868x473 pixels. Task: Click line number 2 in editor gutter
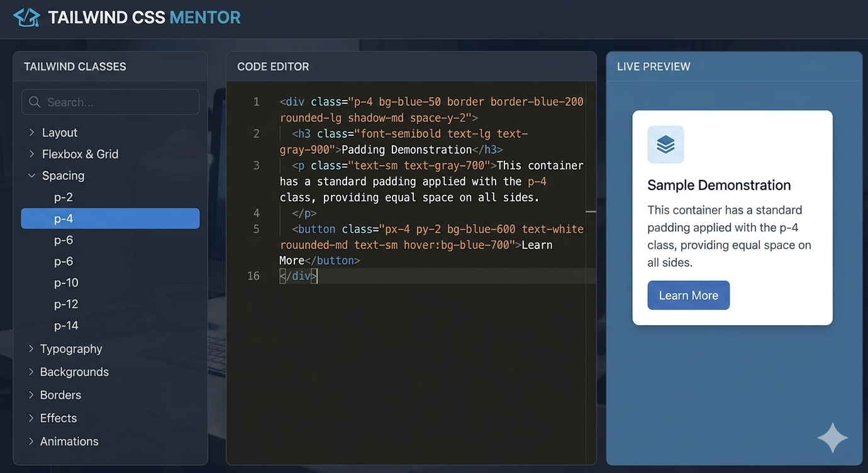point(256,133)
